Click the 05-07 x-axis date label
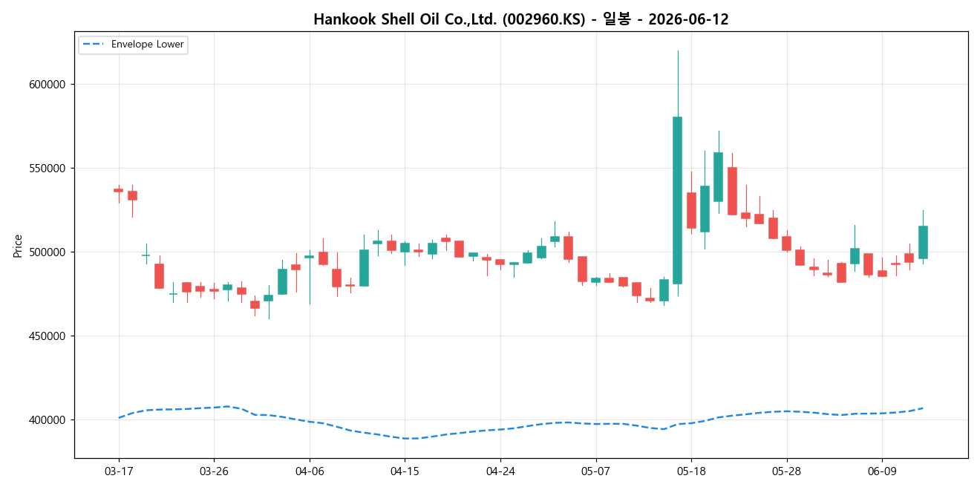This screenshot has height=490, width=980. [595, 471]
